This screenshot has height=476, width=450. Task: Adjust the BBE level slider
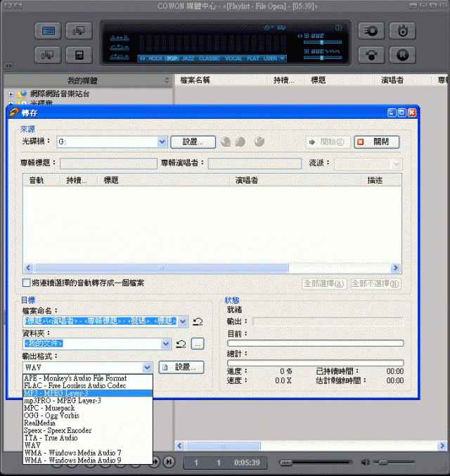click(x=323, y=42)
